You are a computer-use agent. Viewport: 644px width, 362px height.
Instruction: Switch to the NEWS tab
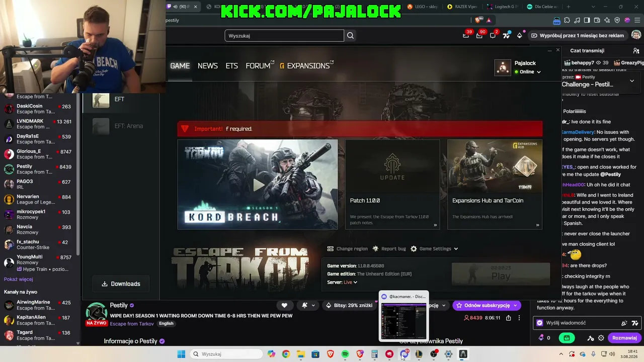tap(208, 66)
